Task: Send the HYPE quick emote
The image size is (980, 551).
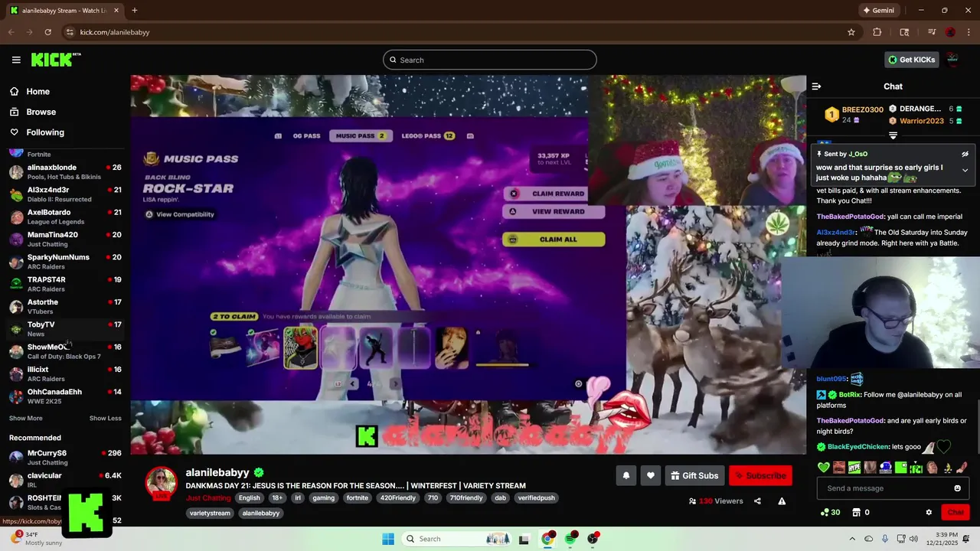Action: [x=854, y=467]
